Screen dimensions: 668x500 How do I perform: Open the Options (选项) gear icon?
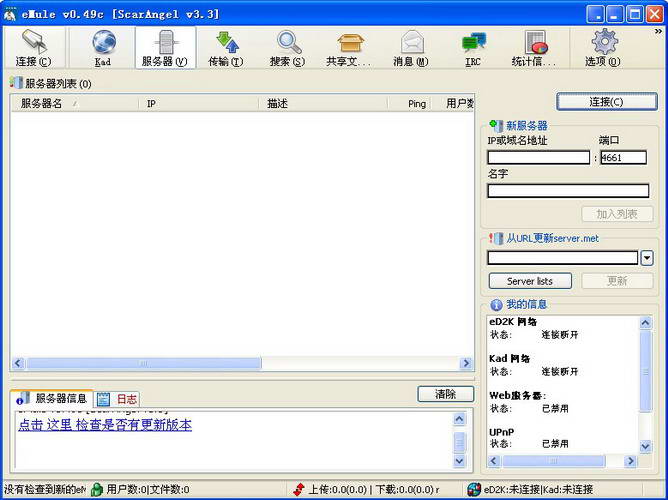603,47
